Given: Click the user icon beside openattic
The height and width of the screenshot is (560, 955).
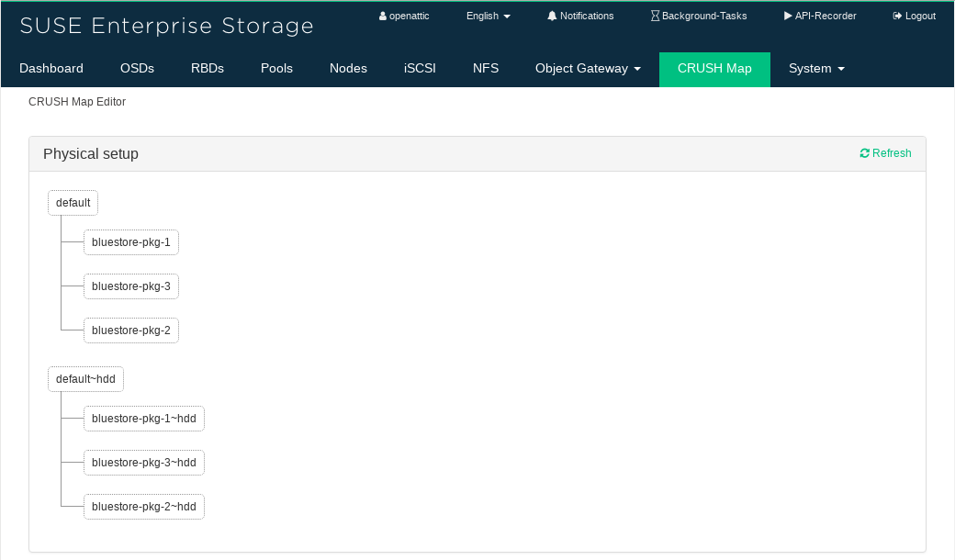Looking at the screenshot, I should tap(382, 17).
